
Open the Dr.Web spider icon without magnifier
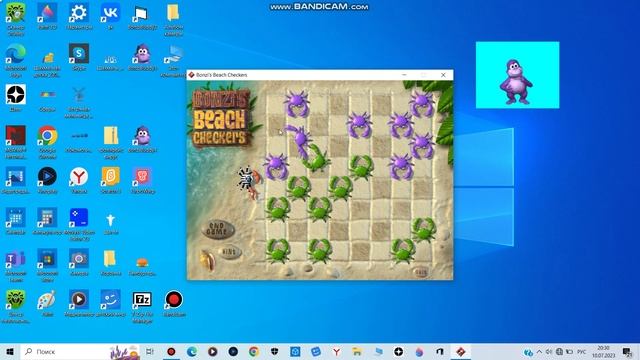point(16,300)
